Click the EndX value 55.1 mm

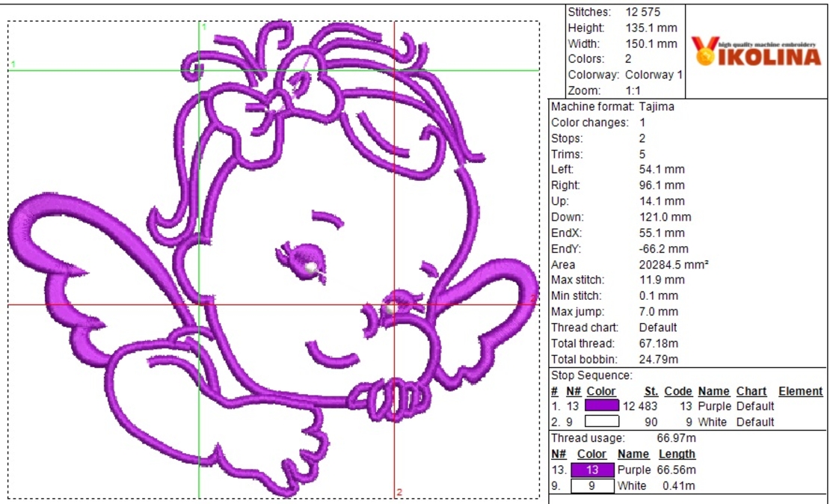pyautogui.click(x=662, y=233)
